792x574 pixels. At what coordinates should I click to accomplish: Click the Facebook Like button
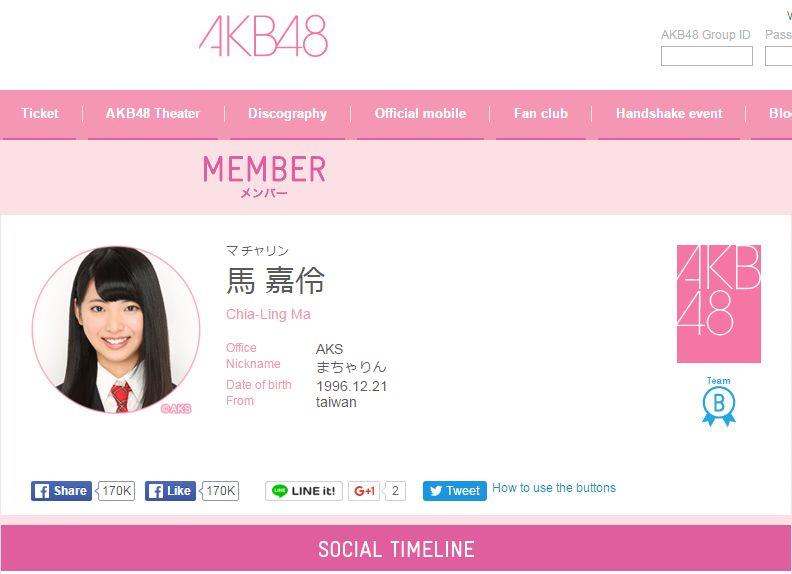pyautogui.click(x=170, y=491)
